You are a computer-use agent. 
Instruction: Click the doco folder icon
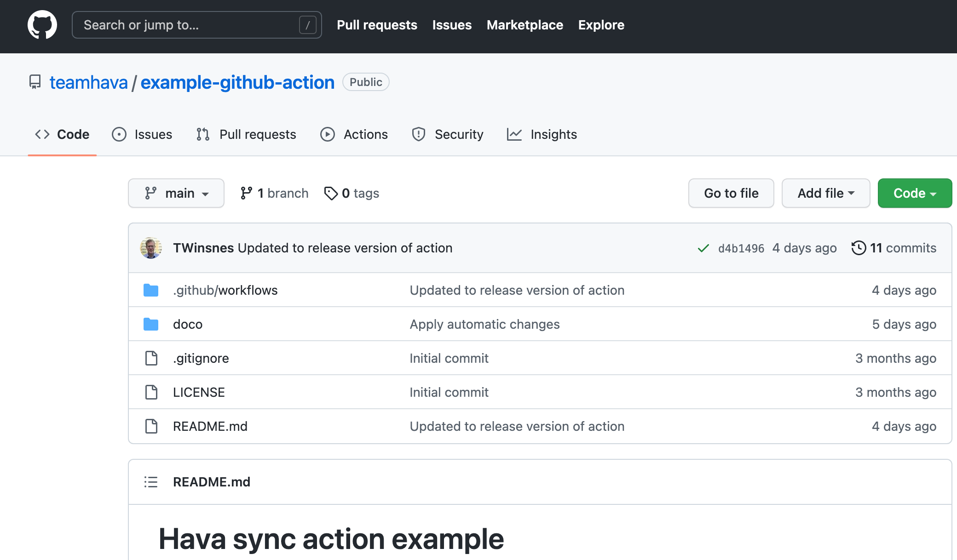tap(151, 325)
